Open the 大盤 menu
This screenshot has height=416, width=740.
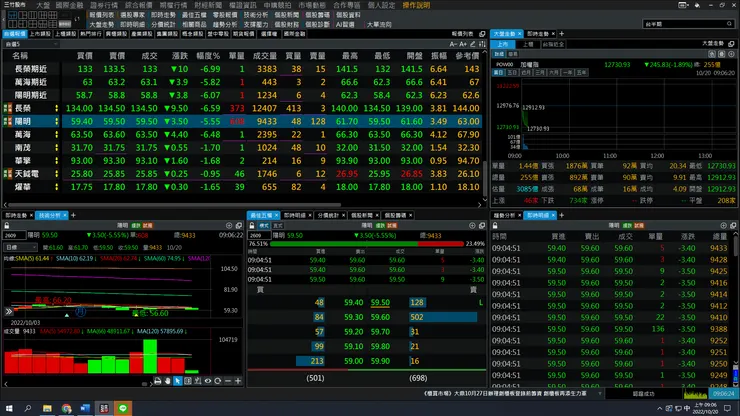pos(43,5)
